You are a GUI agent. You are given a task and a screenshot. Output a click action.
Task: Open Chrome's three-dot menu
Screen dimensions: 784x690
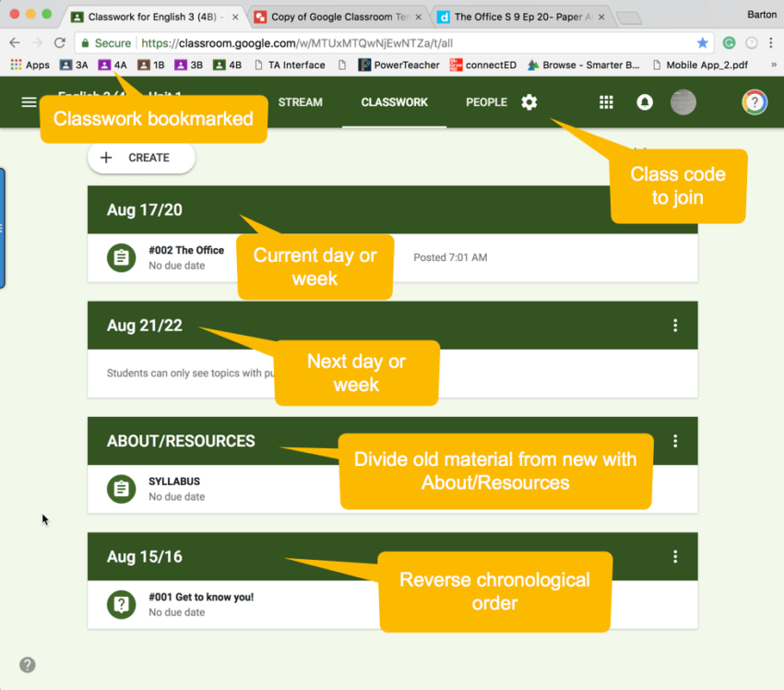[x=771, y=43]
